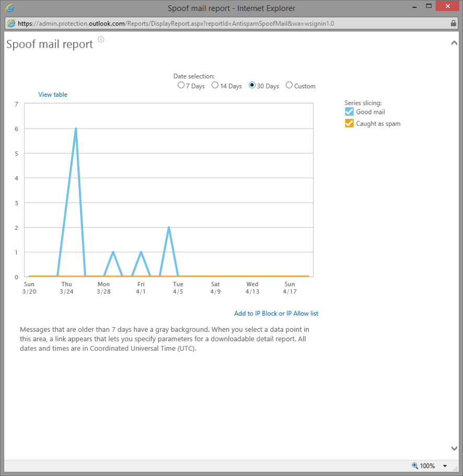Screen dimensions: 463x476
Task: Disable the Caught as spam series
Action: (349, 124)
